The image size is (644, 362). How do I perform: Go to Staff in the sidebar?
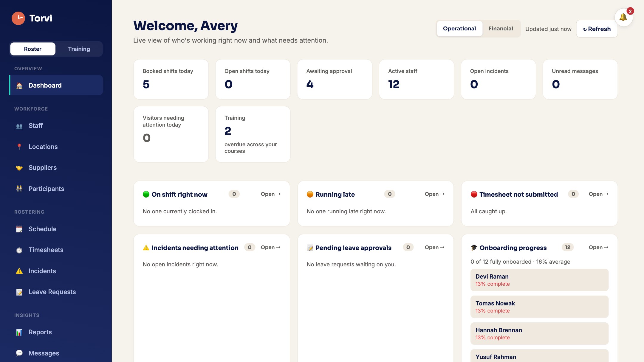tap(56, 126)
